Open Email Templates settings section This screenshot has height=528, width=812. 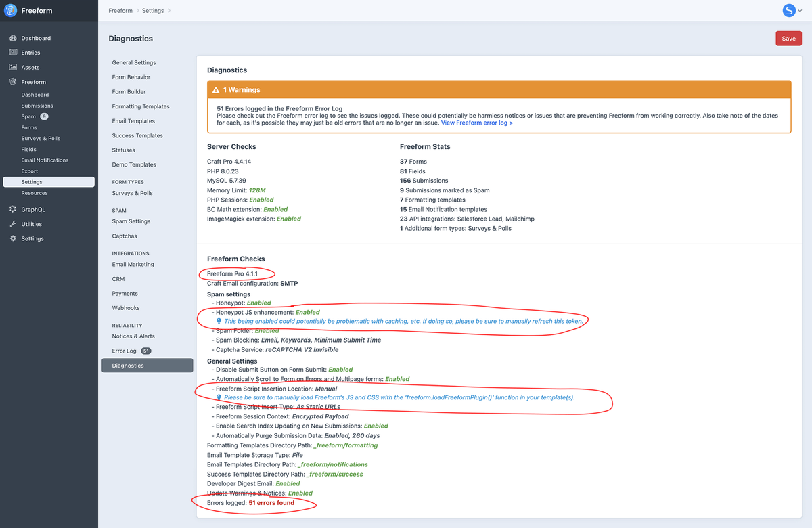click(x=133, y=121)
